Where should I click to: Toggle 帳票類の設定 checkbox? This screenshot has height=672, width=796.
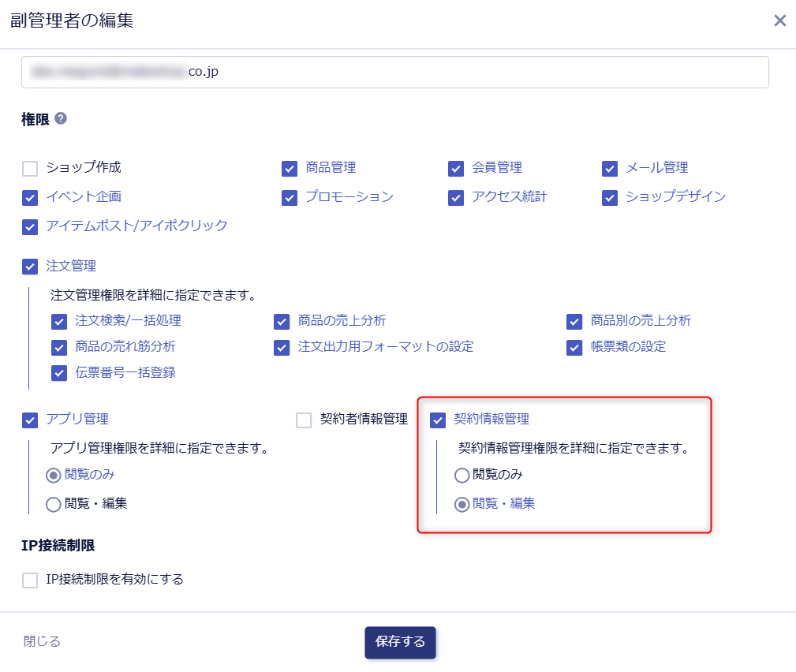click(x=574, y=348)
